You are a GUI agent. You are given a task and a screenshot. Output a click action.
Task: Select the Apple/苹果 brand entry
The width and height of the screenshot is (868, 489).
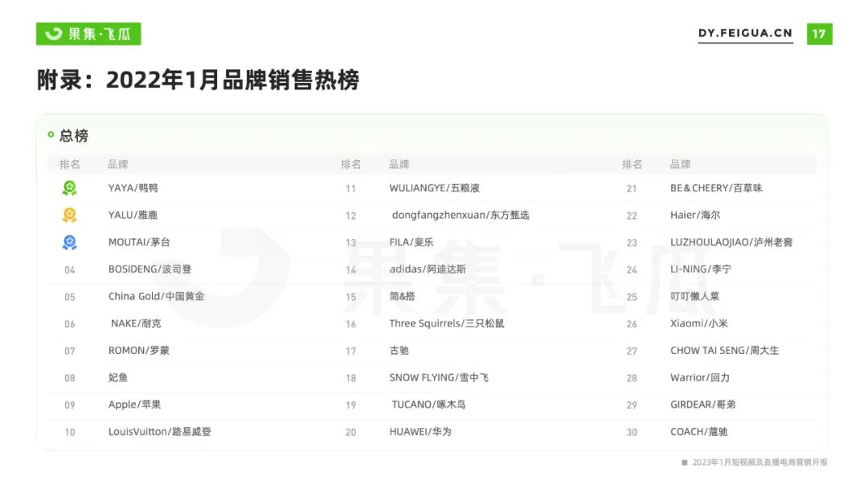pyautogui.click(x=134, y=405)
